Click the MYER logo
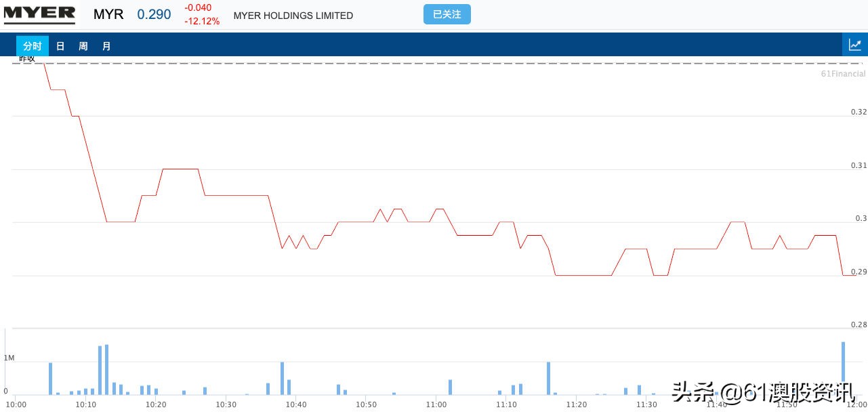 point(39,14)
